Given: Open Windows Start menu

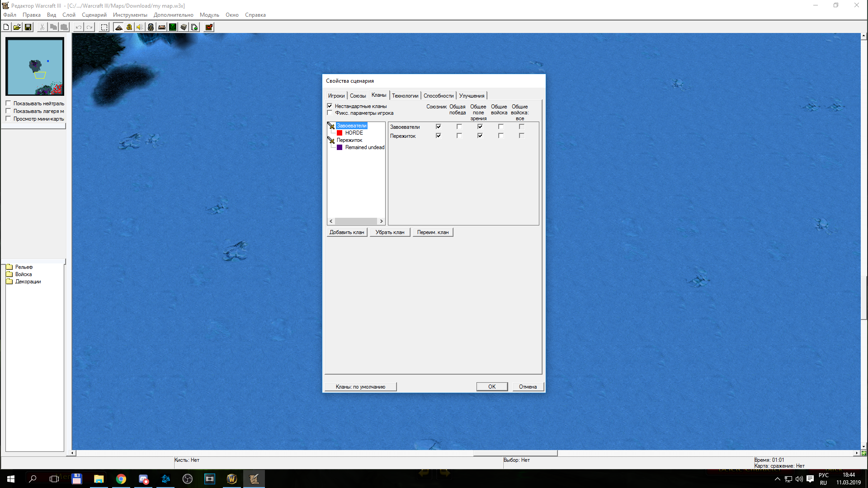Looking at the screenshot, I should (x=11, y=479).
